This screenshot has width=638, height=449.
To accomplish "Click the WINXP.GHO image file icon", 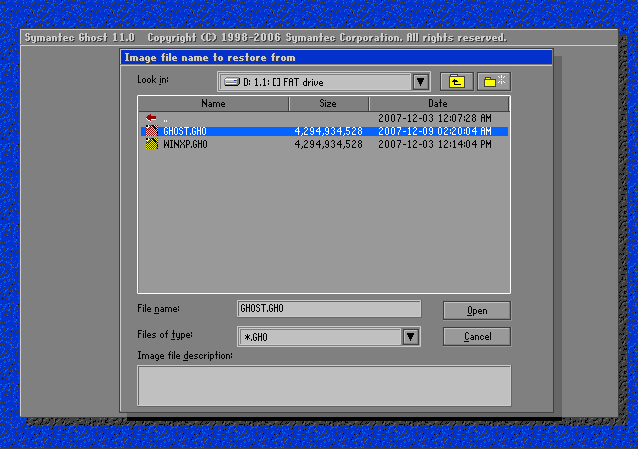I will click(x=152, y=144).
